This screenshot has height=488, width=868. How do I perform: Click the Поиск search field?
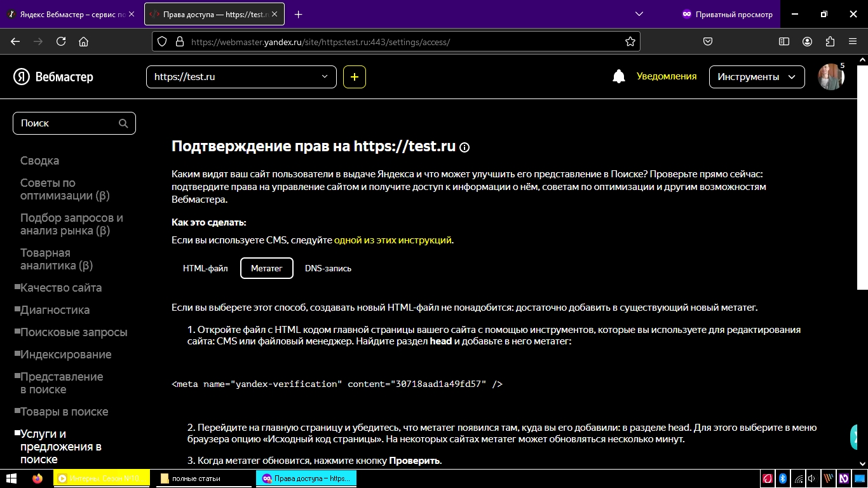point(74,123)
